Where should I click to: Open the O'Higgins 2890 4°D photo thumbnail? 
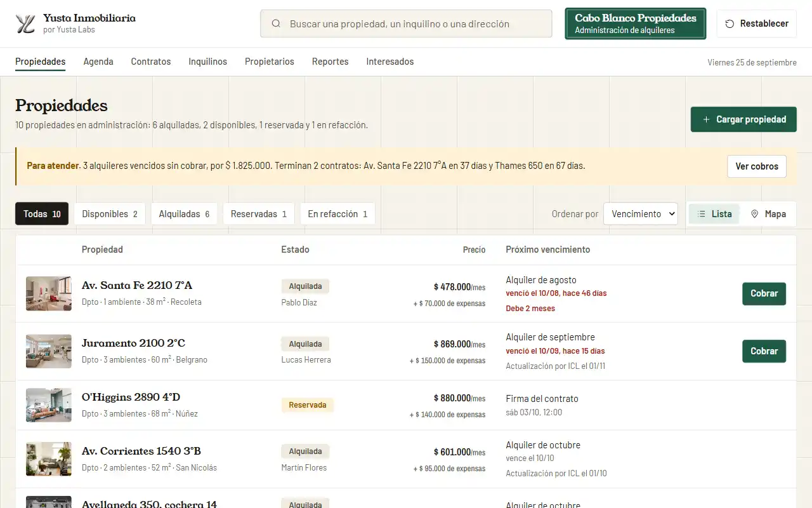(49, 405)
